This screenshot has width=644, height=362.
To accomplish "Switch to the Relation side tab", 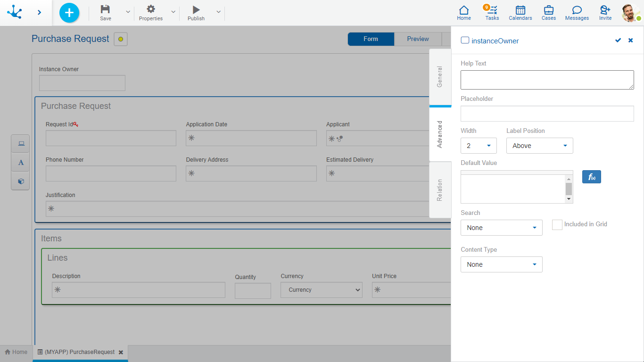I will pos(440,190).
